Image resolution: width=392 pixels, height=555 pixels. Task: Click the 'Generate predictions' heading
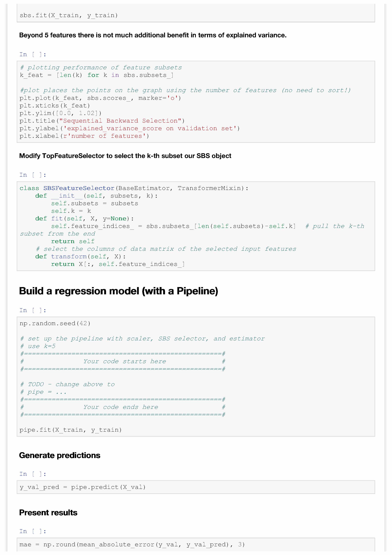[60, 455]
